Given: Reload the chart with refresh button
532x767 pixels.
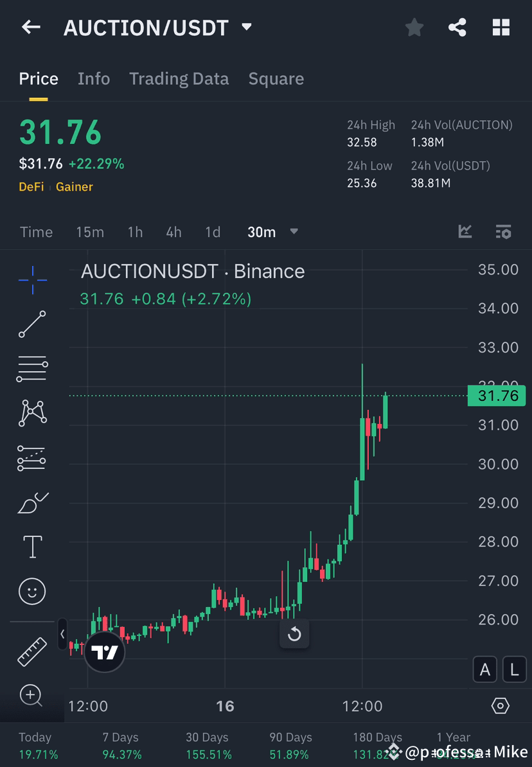Looking at the screenshot, I should click(x=294, y=634).
